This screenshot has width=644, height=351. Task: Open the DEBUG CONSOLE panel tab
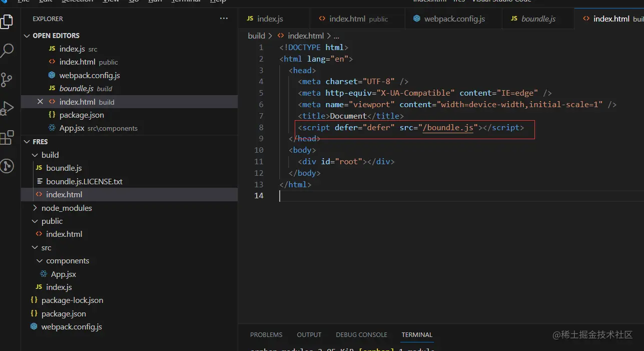pos(361,334)
